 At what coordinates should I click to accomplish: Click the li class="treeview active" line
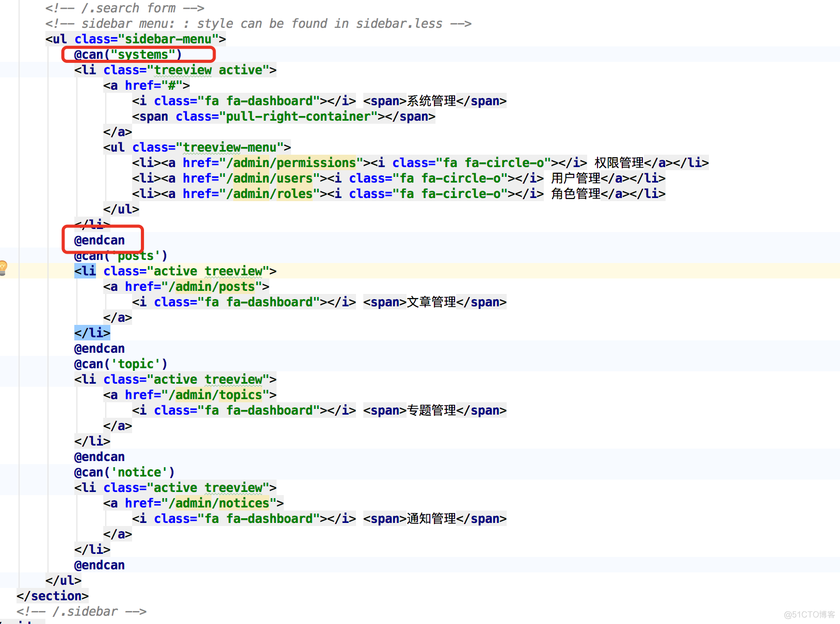tap(175, 70)
